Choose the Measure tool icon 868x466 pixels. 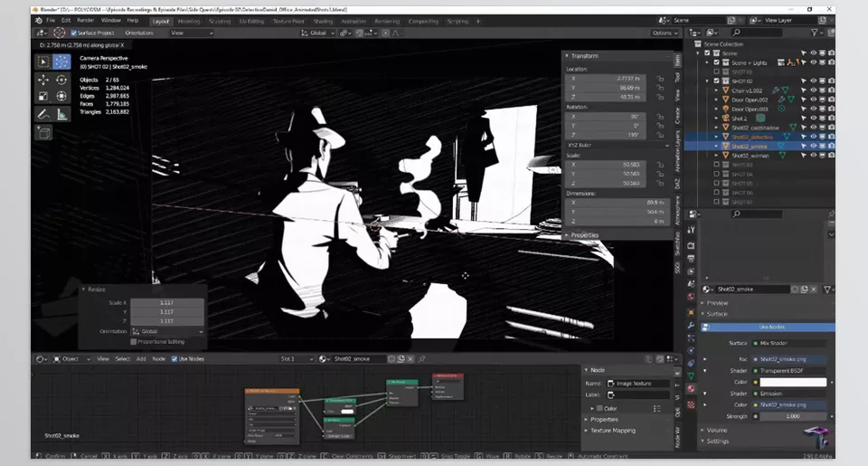pos(61,114)
